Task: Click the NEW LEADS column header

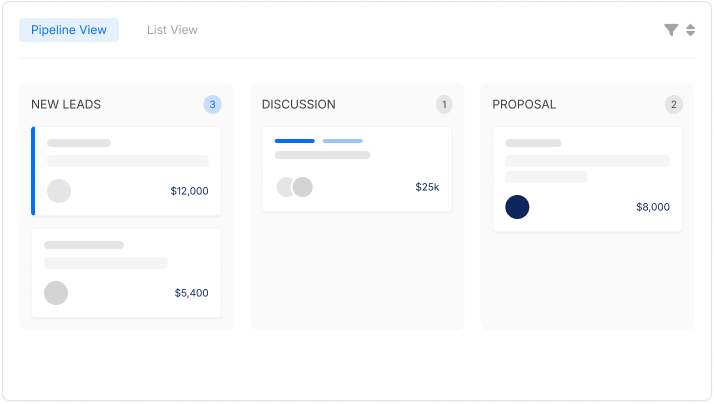Action: 66,104
